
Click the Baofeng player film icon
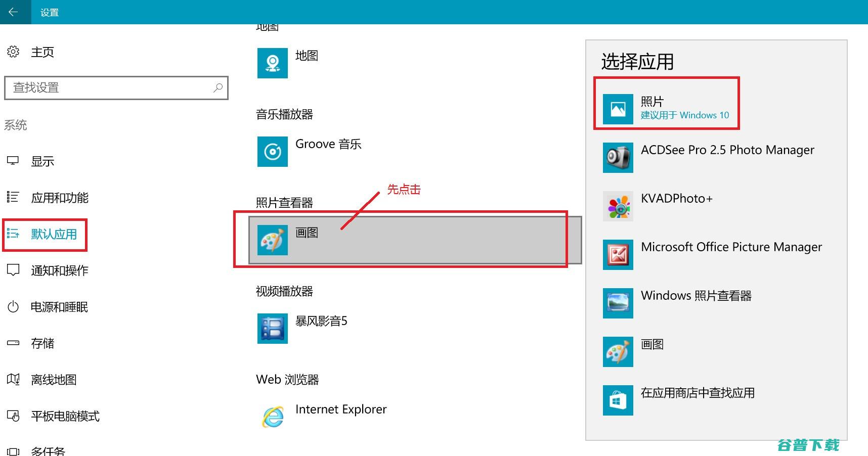point(273,329)
